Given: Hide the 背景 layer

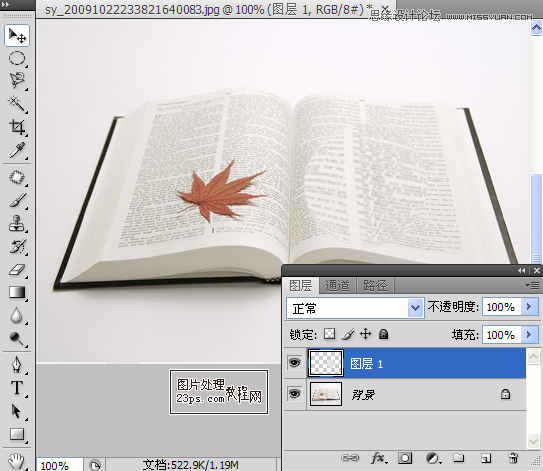Looking at the screenshot, I should click(294, 394).
